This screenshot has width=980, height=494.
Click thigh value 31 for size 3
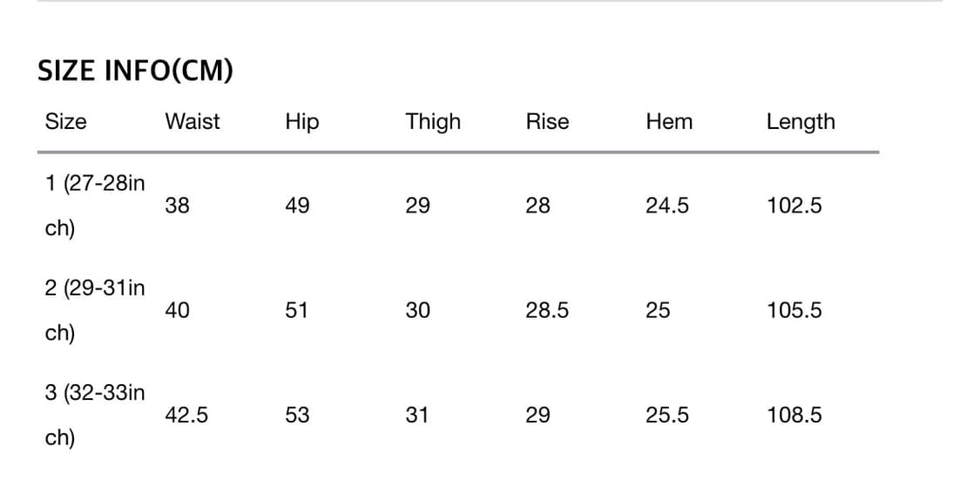pyautogui.click(x=417, y=415)
